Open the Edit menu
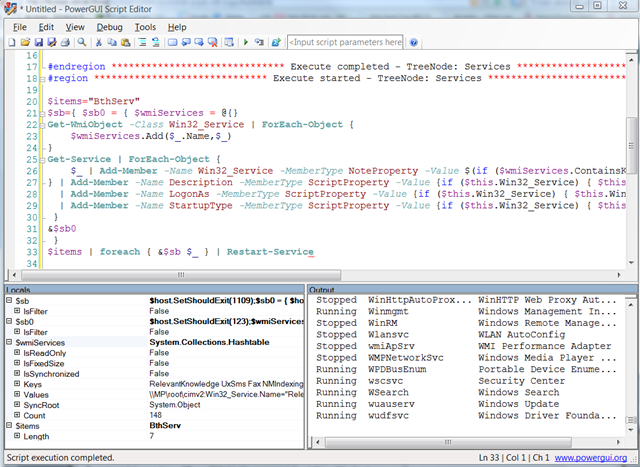 [x=46, y=27]
